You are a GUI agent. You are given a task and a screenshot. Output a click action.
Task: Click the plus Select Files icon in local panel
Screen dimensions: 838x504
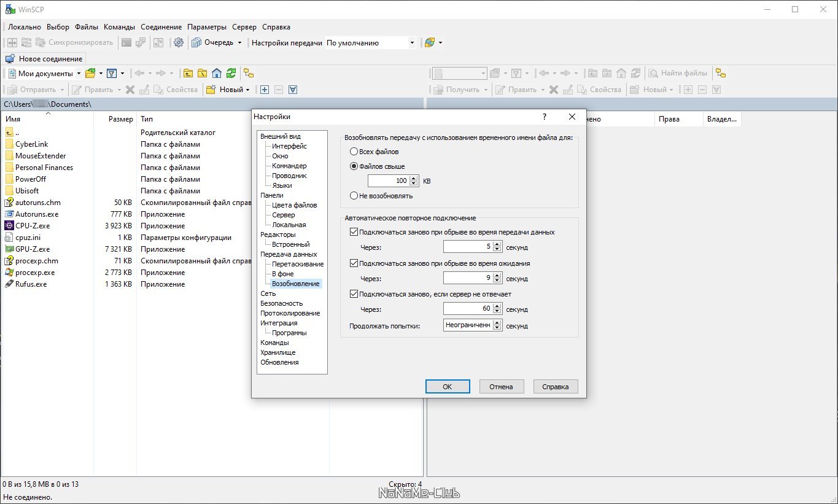click(x=265, y=90)
